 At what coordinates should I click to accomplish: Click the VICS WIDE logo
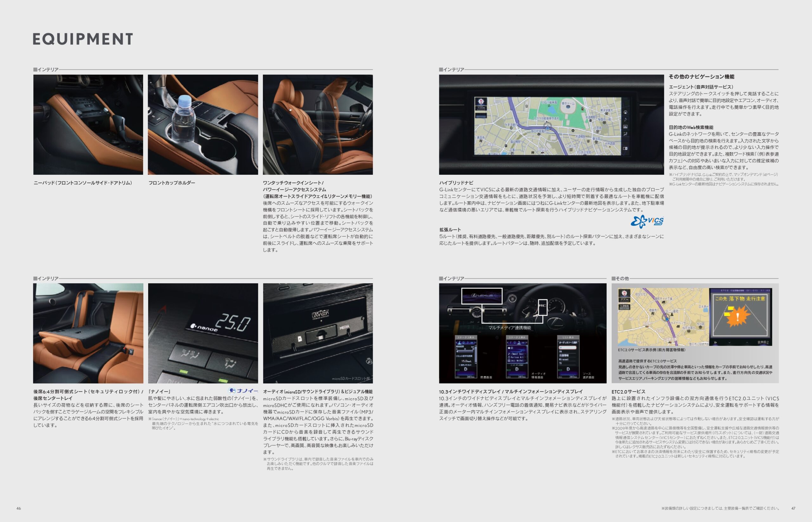click(x=647, y=221)
